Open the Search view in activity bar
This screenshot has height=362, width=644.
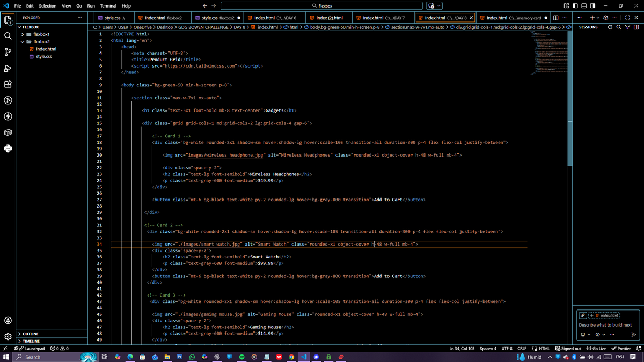click(8, 36)
